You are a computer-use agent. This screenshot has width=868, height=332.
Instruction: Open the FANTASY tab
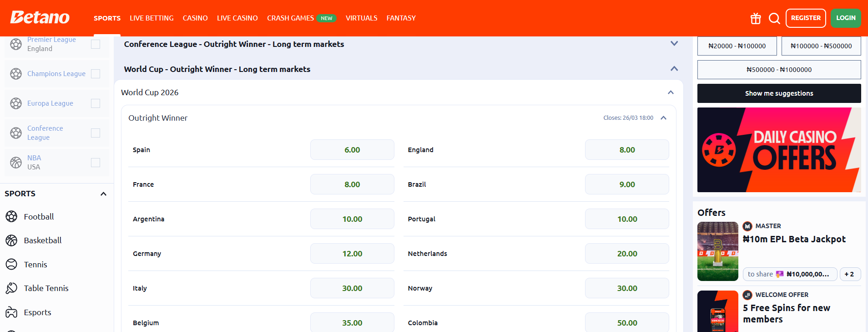coord(401,18)
